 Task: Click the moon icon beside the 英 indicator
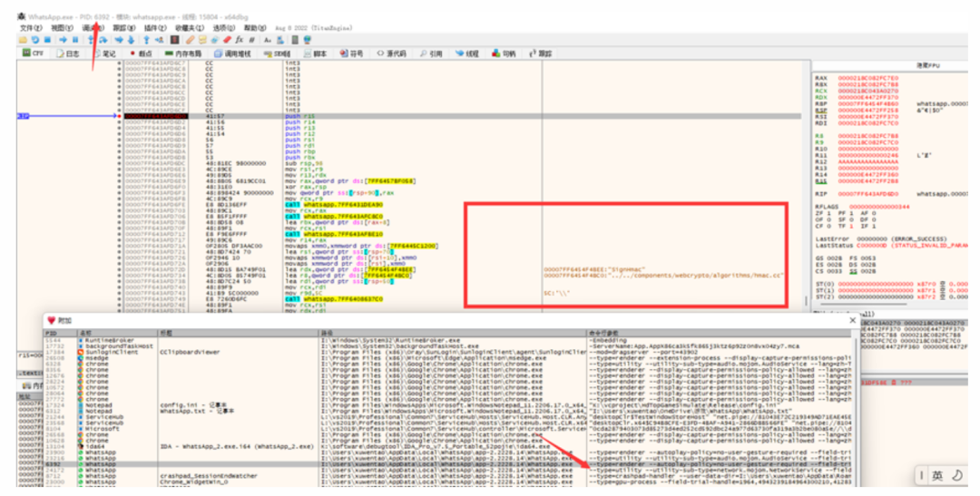pyautogui.click(x=957, y=475)
